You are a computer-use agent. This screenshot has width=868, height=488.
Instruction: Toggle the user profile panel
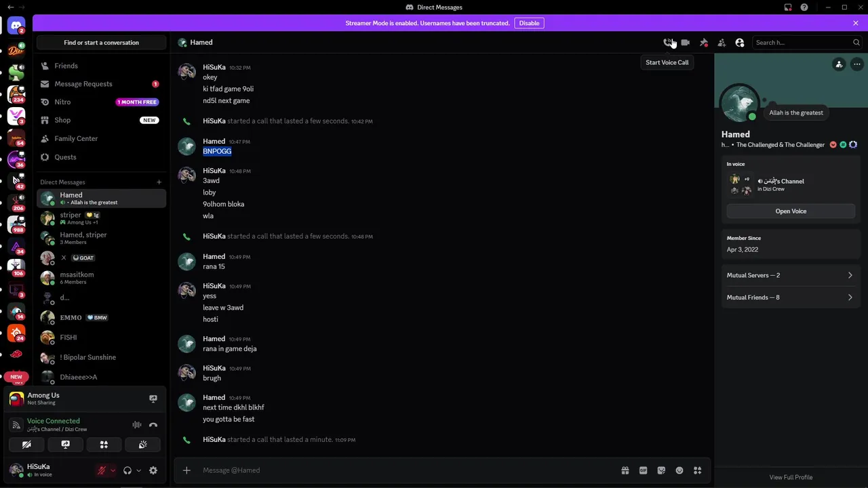click(x=740, y=43)
